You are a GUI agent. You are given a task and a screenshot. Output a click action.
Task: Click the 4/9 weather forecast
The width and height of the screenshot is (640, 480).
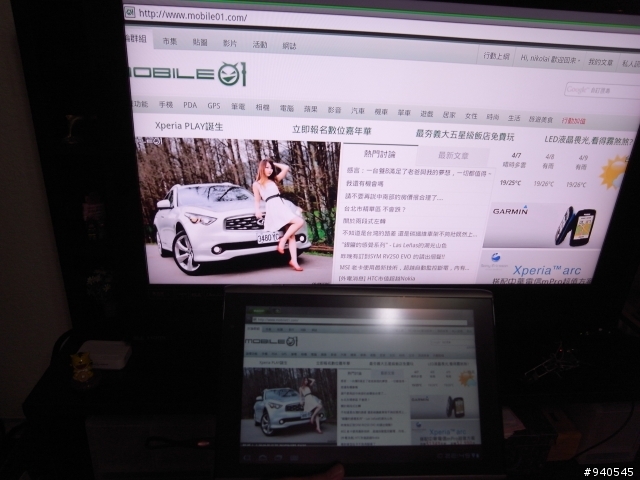tap(581, 171)
